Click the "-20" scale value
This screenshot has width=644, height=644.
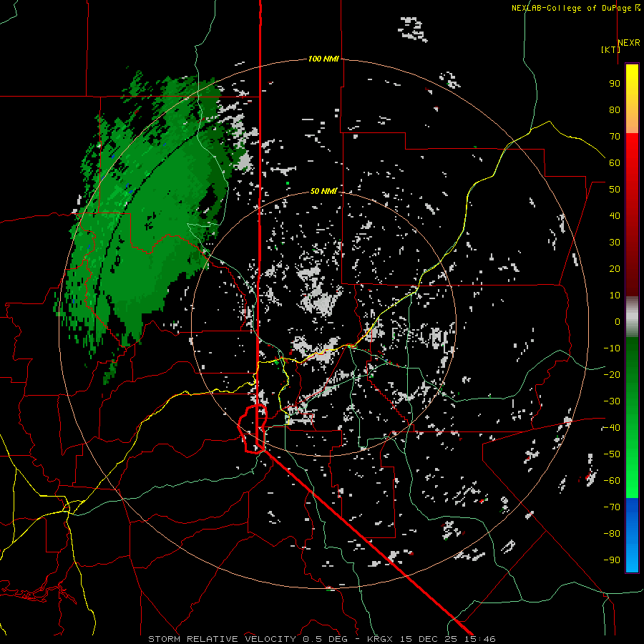pyautogui.click(x=612, y=375)
